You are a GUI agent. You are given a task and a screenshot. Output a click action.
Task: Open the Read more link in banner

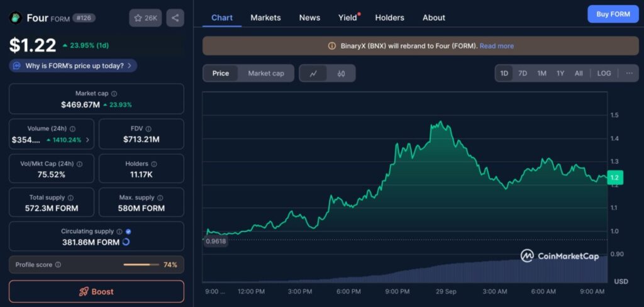point(497,46)
